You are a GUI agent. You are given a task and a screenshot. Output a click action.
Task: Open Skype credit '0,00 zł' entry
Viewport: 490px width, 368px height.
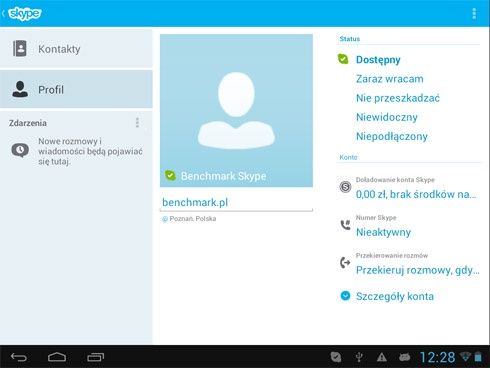tap(416, 194)
